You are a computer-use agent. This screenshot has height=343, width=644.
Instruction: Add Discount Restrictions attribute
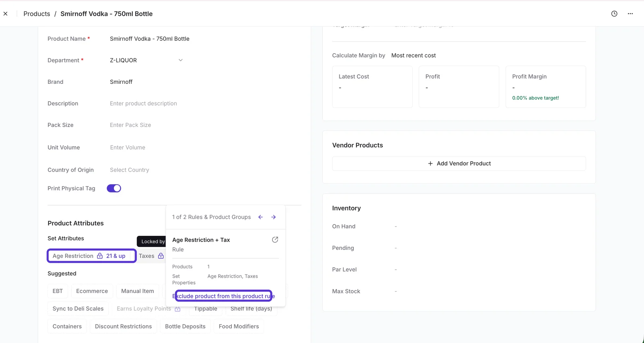124,326
